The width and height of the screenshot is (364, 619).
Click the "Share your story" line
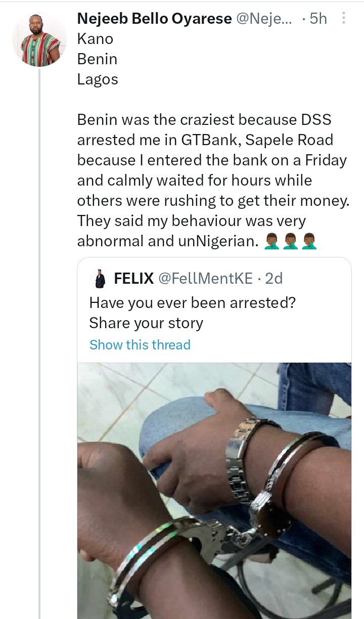coord(146,323)
